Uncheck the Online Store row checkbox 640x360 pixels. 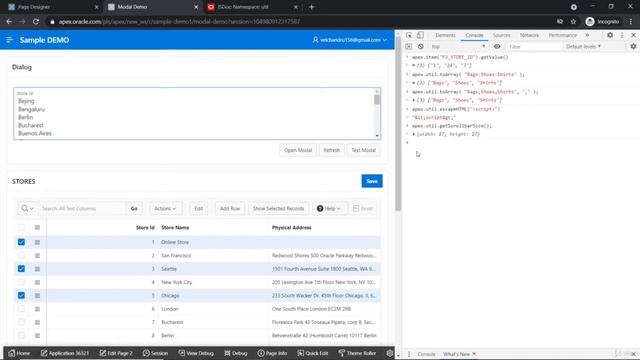(x=21, y=242)
